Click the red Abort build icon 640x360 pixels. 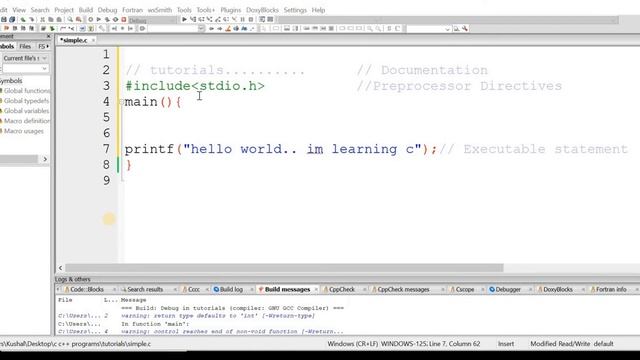tap(124, 19)
